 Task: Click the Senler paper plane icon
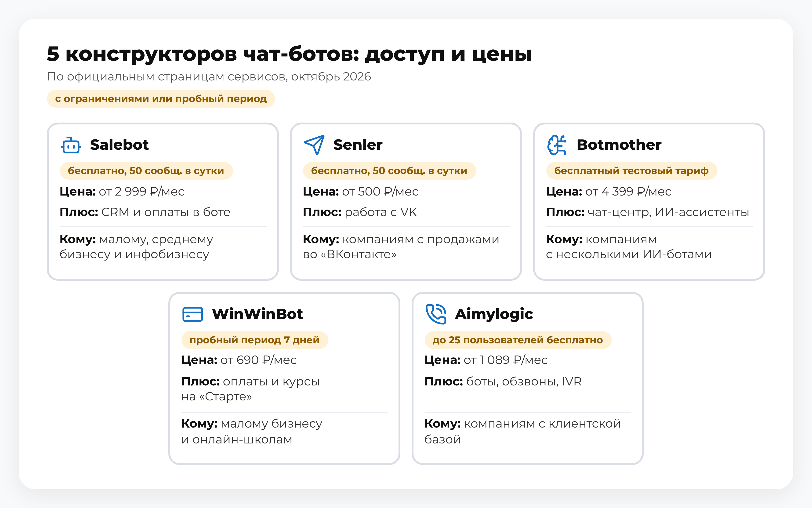click(314, 145)
